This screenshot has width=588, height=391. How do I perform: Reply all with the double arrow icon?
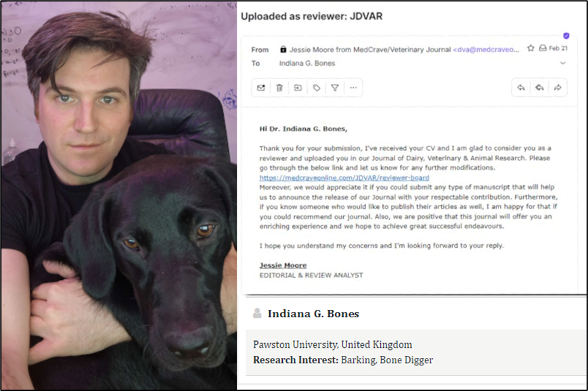coord(539,88)
